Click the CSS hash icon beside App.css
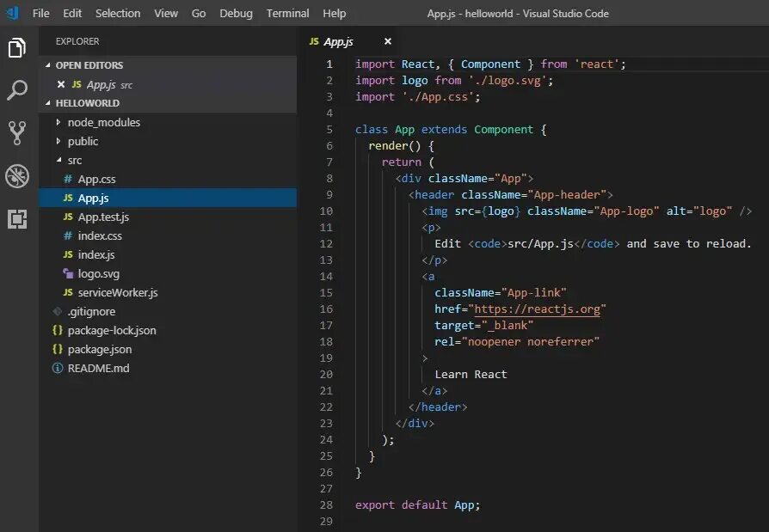The height and width of the screenshot is (532, 769). [x=68, y=180]
